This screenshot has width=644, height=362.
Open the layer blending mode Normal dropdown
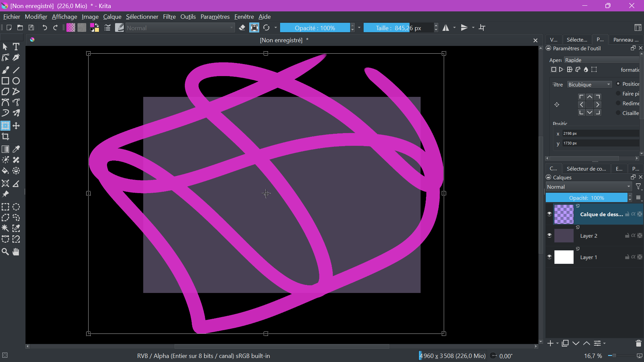589,187
